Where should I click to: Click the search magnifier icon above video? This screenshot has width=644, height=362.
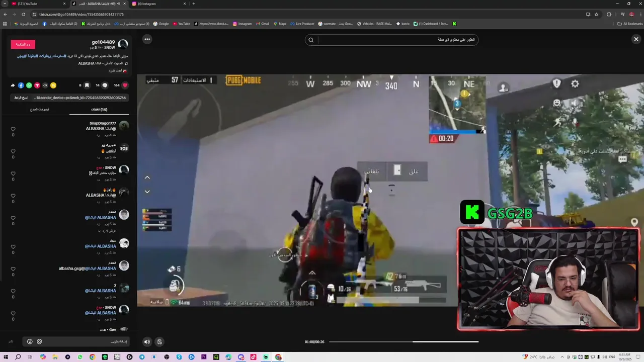pos(311,40)
